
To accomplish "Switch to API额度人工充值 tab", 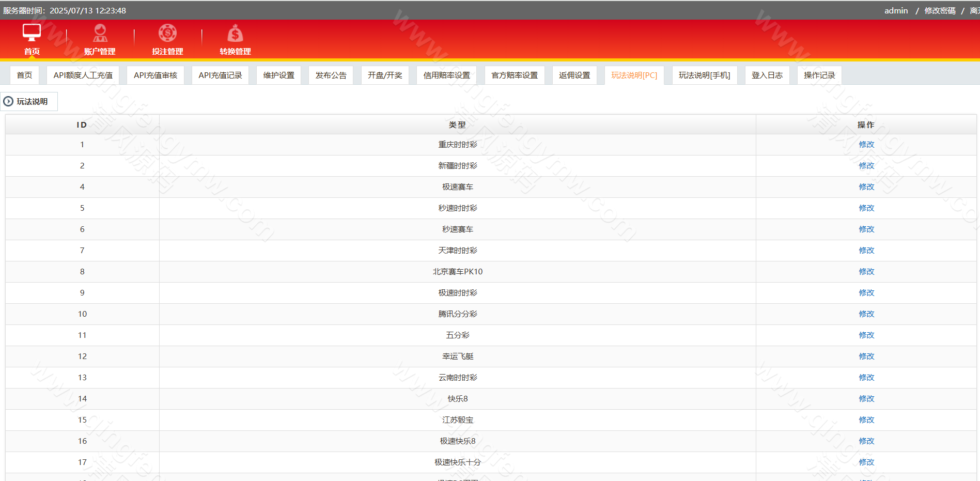I will coord(83,75).
